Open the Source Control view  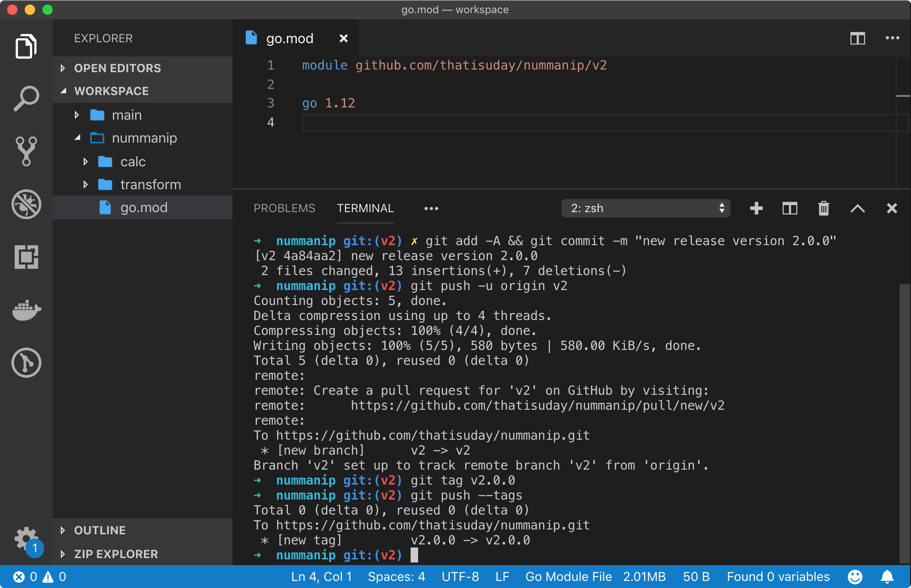coord(26,151)
